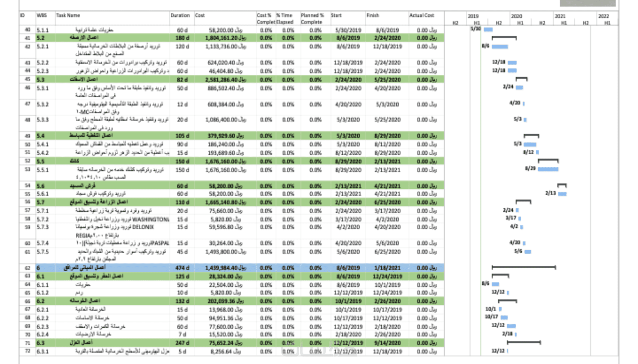Click the Gantt bar starting 8/29

[x=548, y=169]
